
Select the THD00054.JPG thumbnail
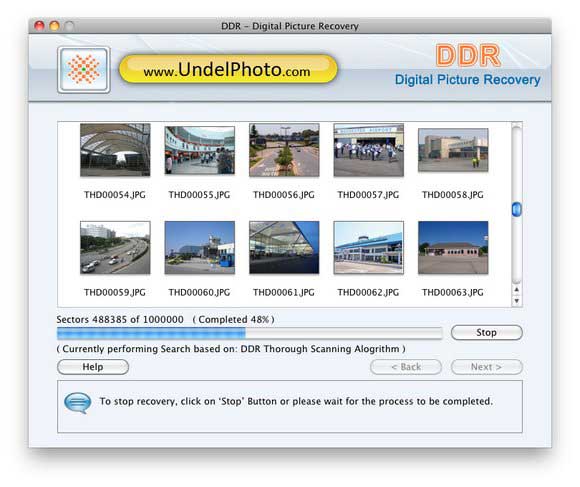click(115, 150)
